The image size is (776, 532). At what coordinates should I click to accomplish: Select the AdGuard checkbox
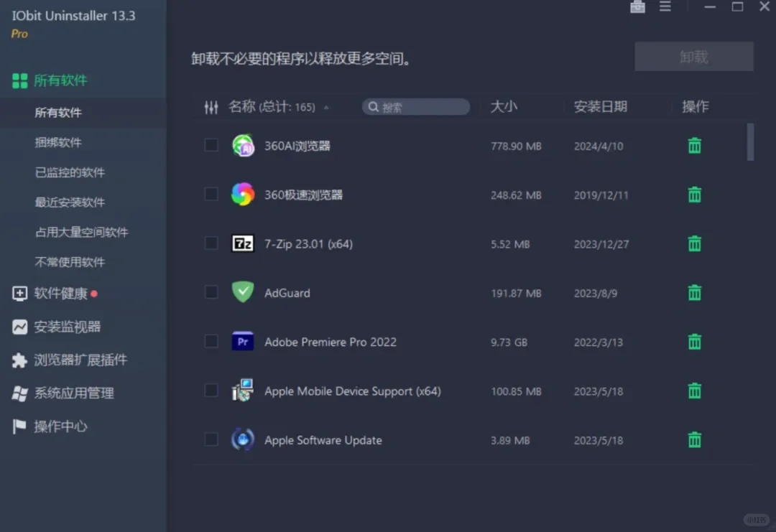(211, 293)
